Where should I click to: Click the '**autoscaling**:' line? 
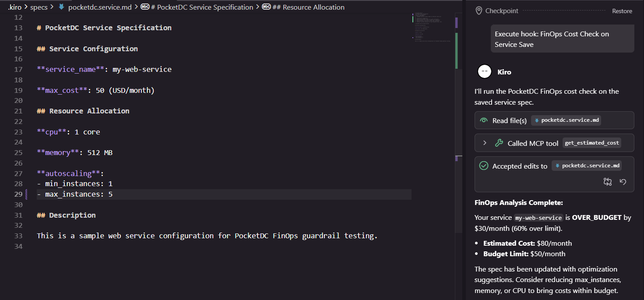click(70, 173)
